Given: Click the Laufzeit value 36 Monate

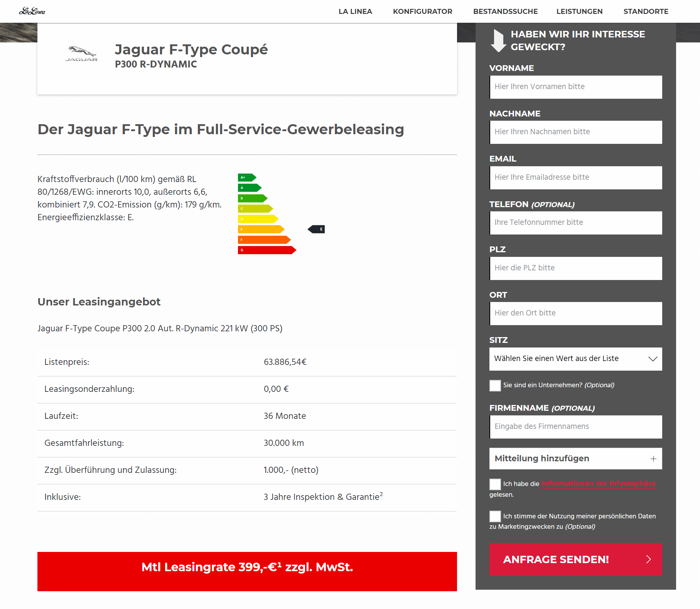Looking at the screenshot, I should coord(285,416).
